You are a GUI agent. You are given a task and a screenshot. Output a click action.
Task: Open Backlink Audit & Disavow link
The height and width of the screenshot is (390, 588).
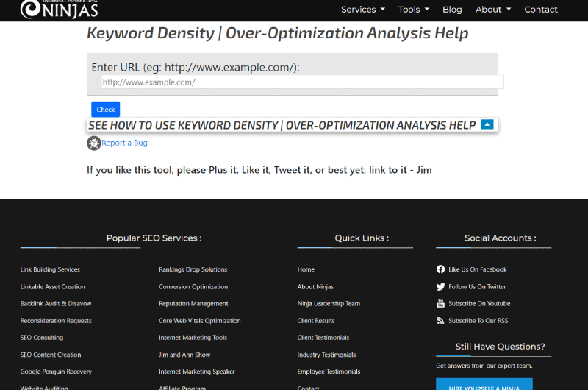(56, 304)
